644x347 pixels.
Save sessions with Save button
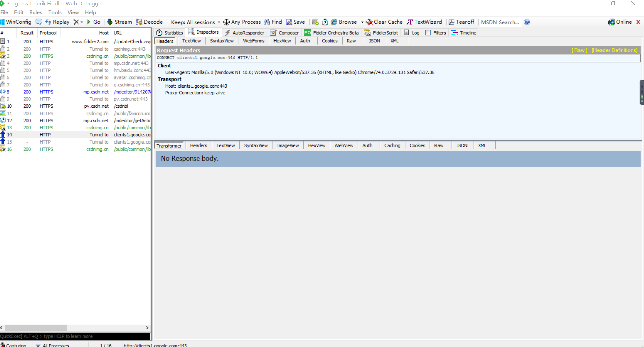click(x=295, y=22)
